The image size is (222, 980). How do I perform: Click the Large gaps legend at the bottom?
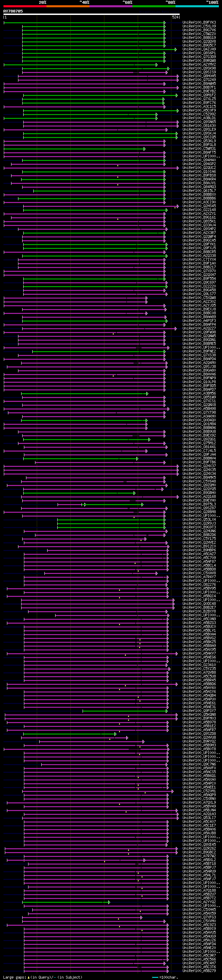[x=43, y=977]
